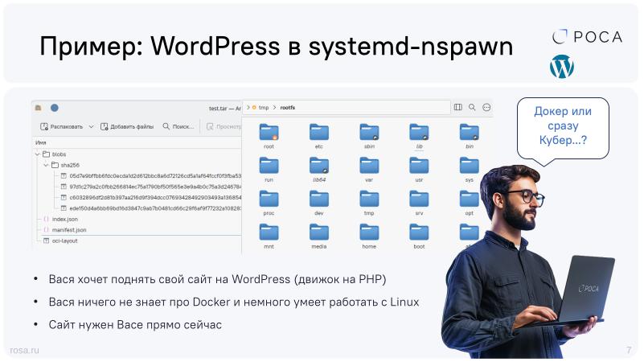Viewport: 644px width, 362px height.
Task: Click slide number 7
Action: pos(629,350)
